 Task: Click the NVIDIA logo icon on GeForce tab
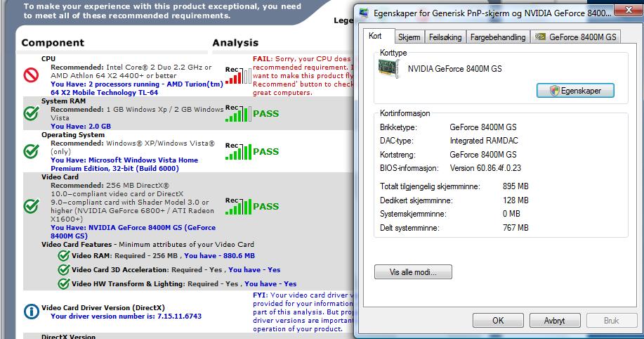click(540, 37)
